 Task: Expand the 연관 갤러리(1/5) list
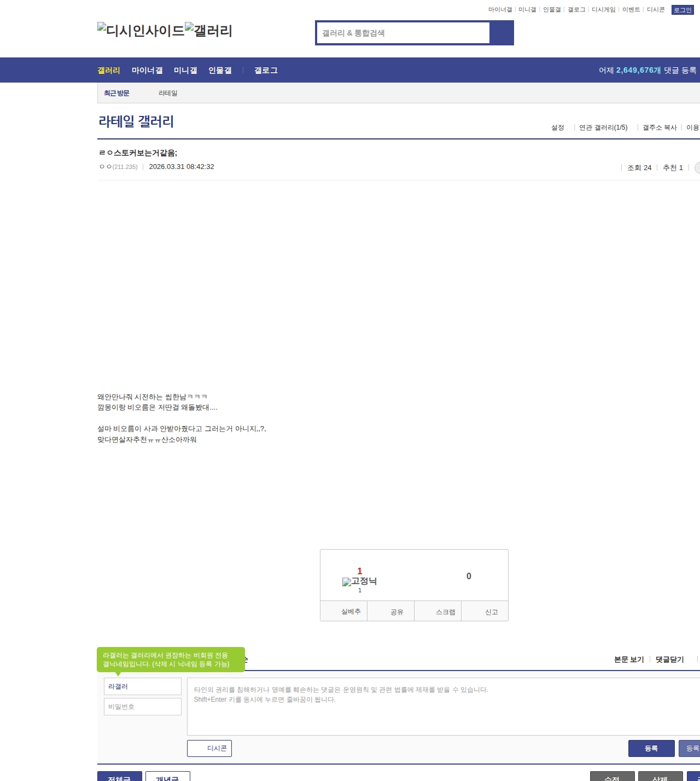click(x=603, y=127)
